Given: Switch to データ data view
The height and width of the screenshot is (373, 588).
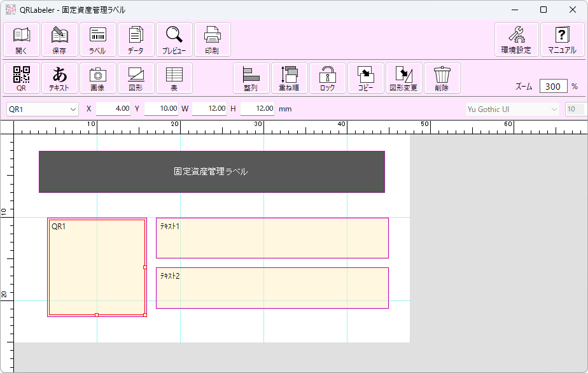Looking at the screenshot, I should coord(136,39).
